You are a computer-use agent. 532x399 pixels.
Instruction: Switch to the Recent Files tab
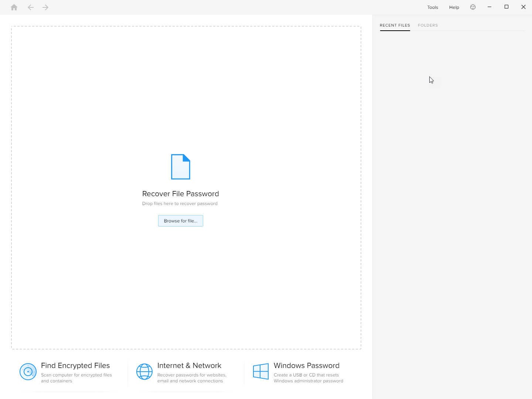click(x=395, y=25)
